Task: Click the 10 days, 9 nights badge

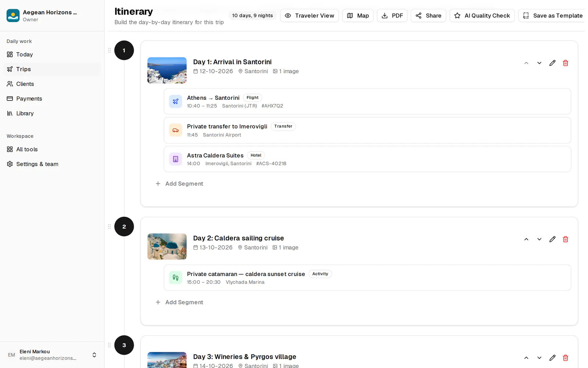Action: coord(252,15)
